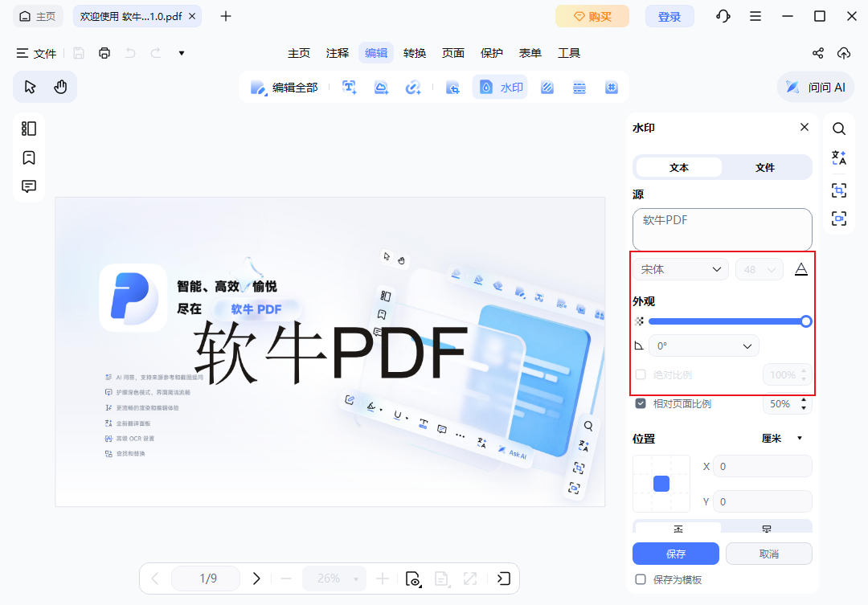Switch to the Convert tab

point(415,53)
